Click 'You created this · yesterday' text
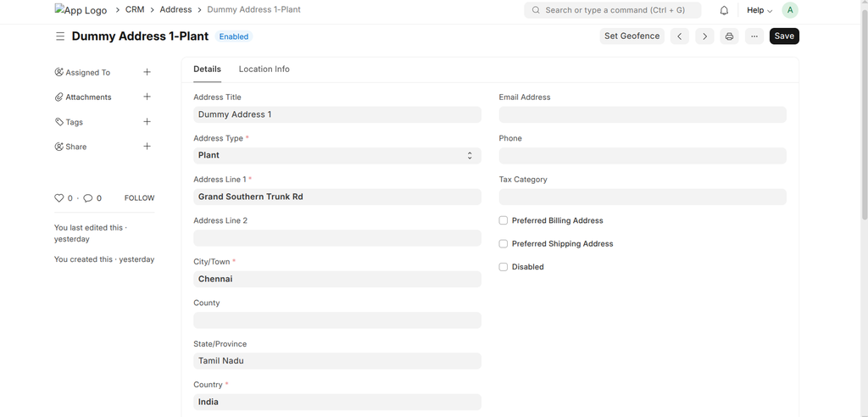This screenshot has height=417, width=868. tap(104, 259)
